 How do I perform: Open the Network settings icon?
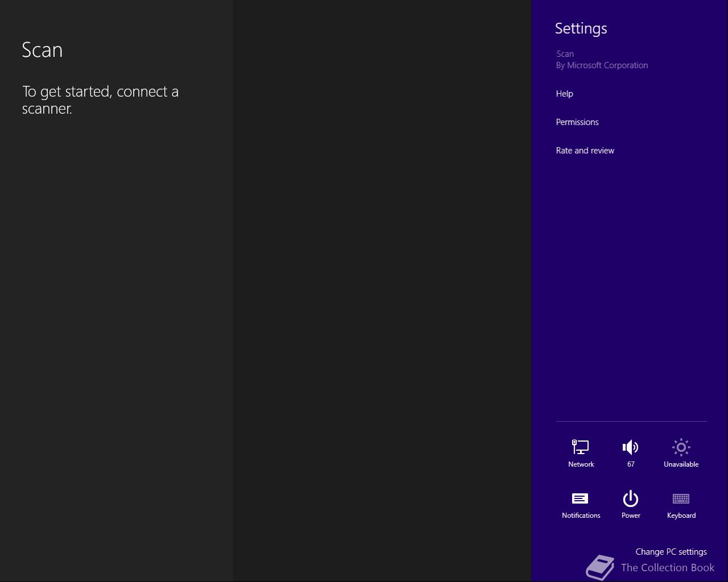point(581,447)
